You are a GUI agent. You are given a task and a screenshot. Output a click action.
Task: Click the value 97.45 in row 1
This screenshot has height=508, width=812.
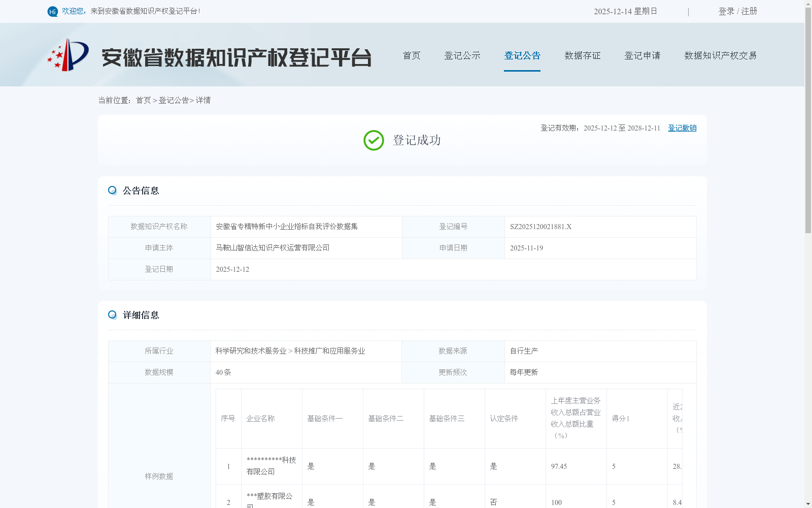click(559, 466)
